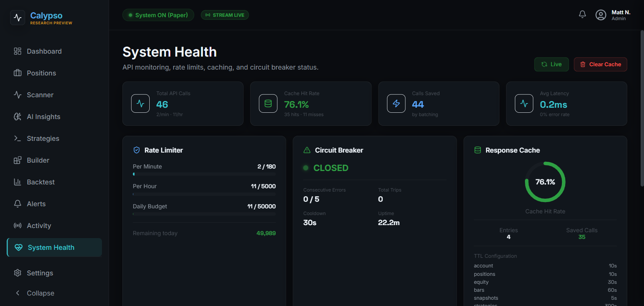Screen dimensions: 644x306
Task: Collapse the left sidebar
Action: pyautogui.click(x=35, y=293)
